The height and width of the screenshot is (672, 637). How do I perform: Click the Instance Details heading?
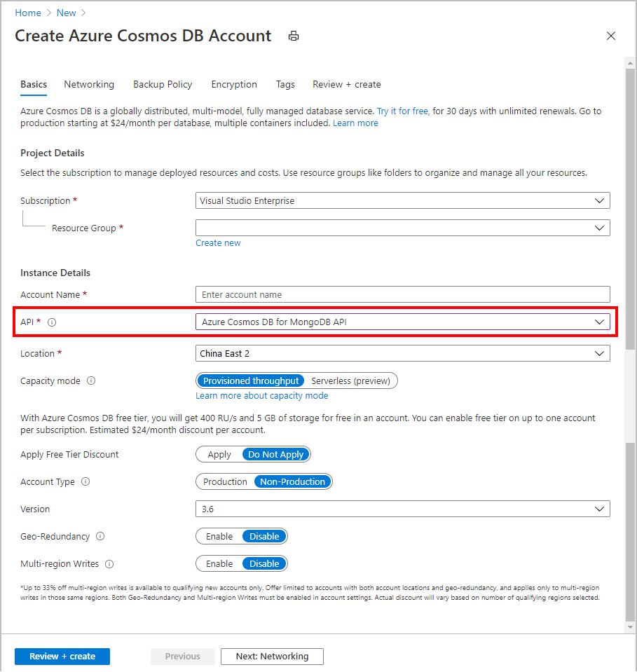click(x=55, y=273)
